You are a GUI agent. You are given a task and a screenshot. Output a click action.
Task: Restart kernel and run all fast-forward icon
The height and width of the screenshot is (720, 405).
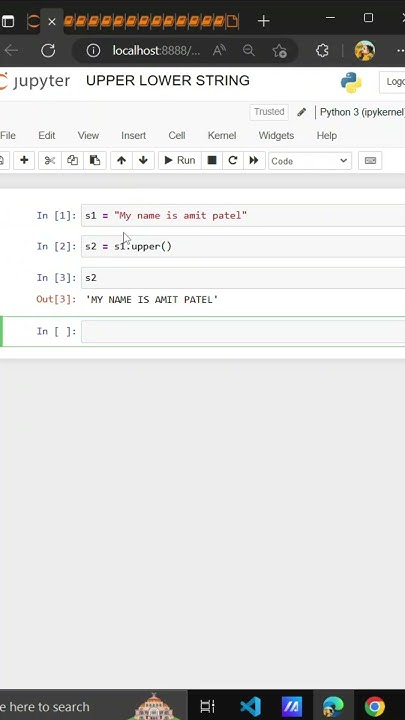(x=254, y=160)
